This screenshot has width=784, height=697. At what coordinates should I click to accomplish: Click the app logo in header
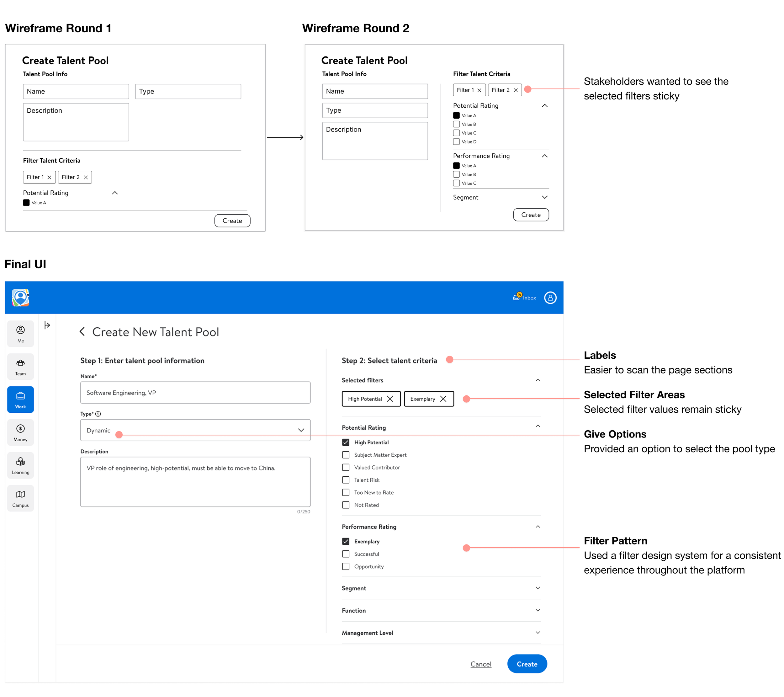coord(20,298)
